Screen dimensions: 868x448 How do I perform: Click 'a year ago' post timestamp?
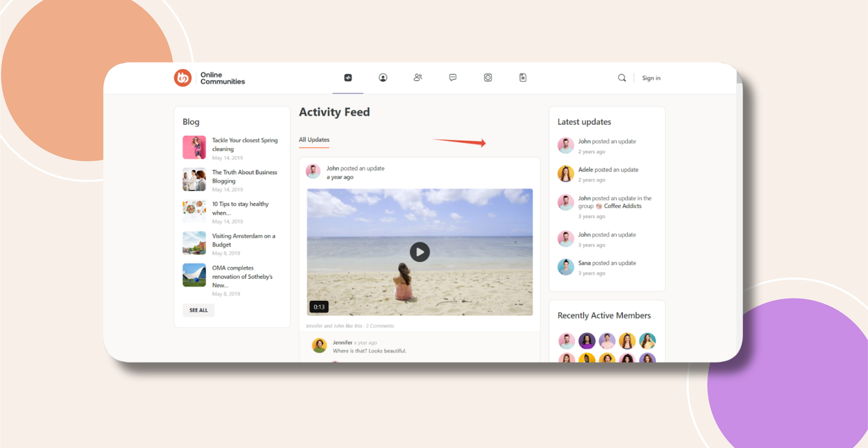click(340, 177)
